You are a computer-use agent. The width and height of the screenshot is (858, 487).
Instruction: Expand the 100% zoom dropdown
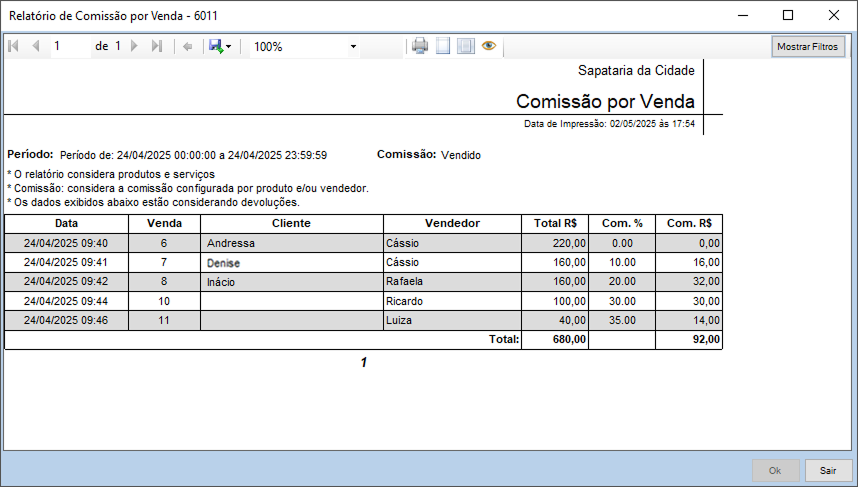click(353, 47)
